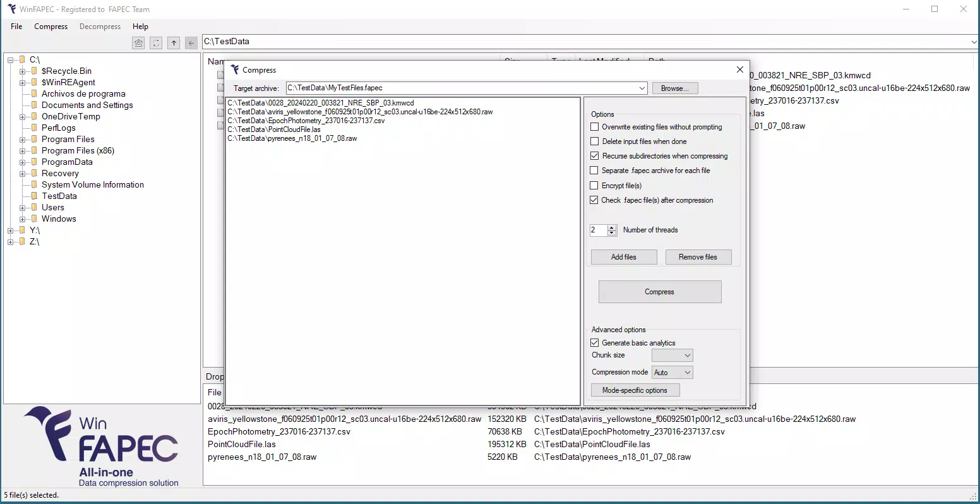Open the Chunk size dropdown

point(688,356)
